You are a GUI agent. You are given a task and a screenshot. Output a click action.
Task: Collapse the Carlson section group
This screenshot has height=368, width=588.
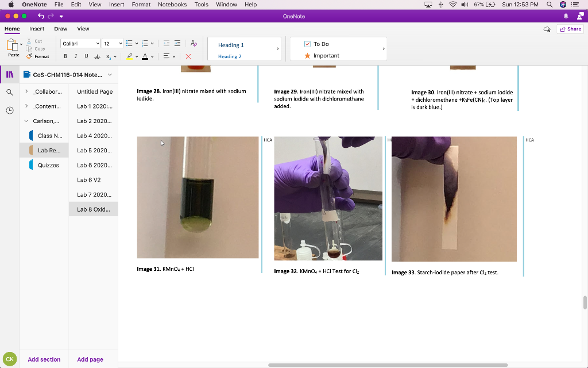[26, 121]
